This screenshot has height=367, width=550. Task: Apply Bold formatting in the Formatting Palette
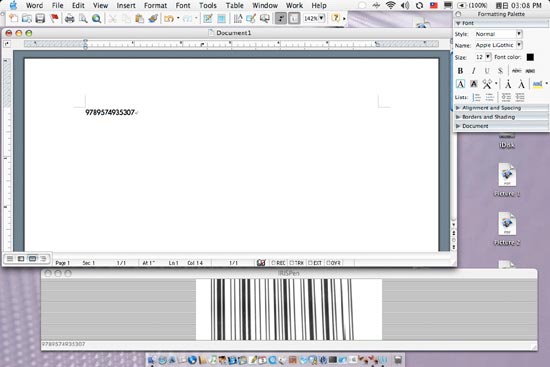(460, 71)
